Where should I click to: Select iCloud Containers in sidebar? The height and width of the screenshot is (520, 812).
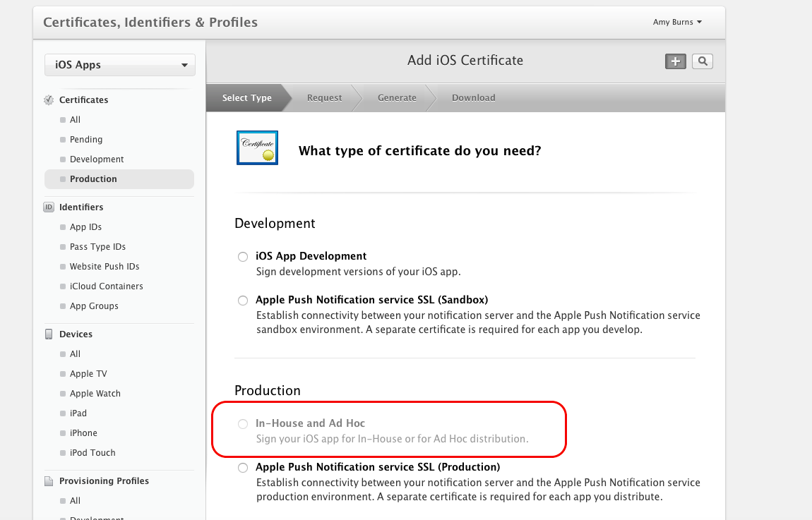[106, 286]
